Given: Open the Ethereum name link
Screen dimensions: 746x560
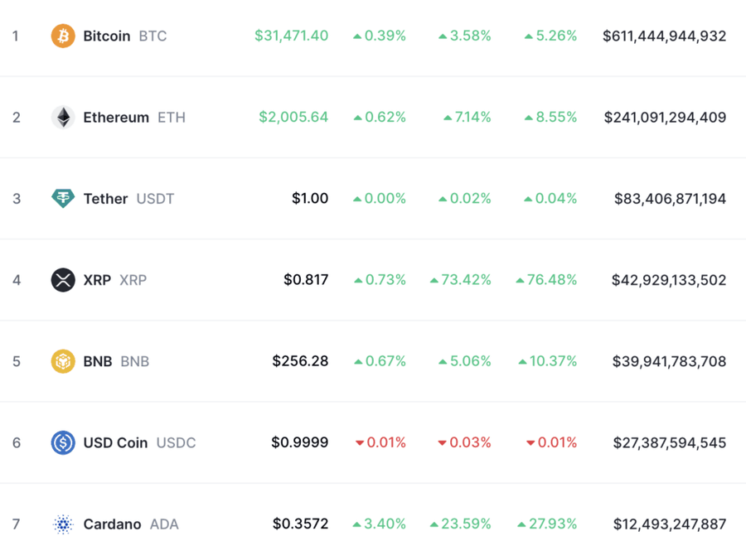Looking at the screenshot, I should click(116, 117).
